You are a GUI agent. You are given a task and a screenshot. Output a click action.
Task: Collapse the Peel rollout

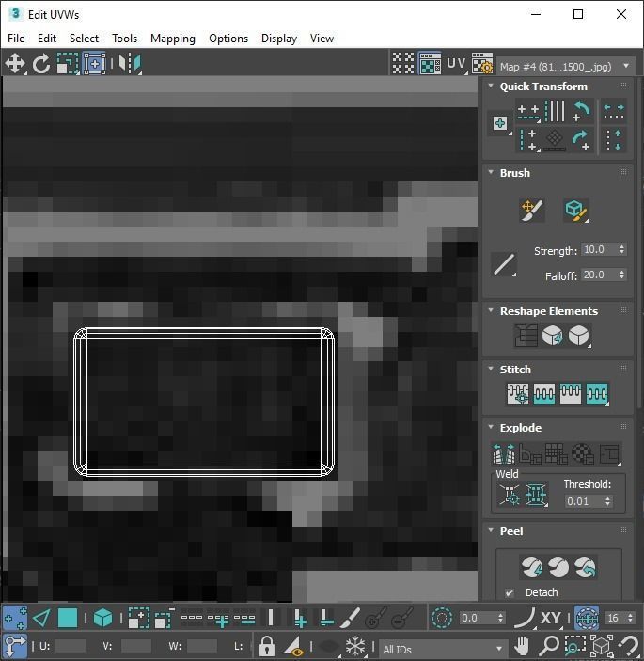pyautogui.click(x=491, y=530)
